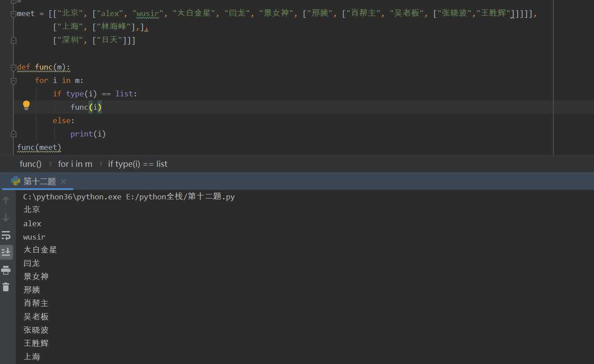594x364 pixels.
Task: Click the python.exe command line in the output
Action: [129, 196]
